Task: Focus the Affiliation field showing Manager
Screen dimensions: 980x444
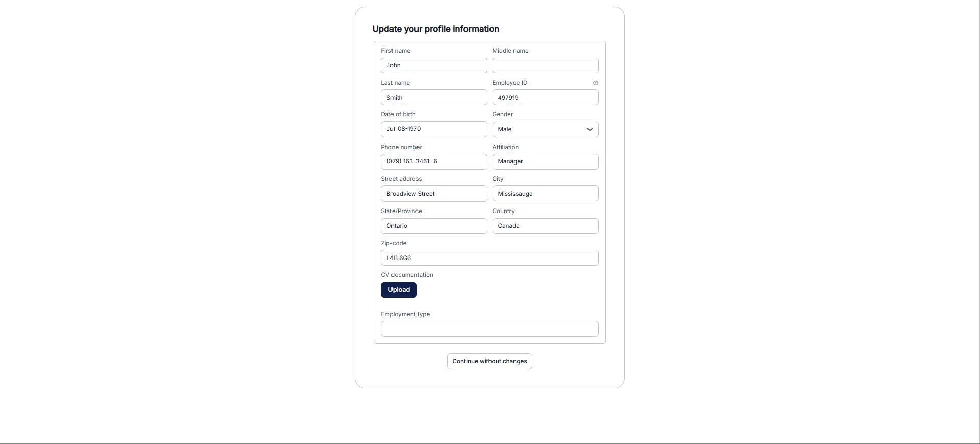Action: (x=545, y=161)
